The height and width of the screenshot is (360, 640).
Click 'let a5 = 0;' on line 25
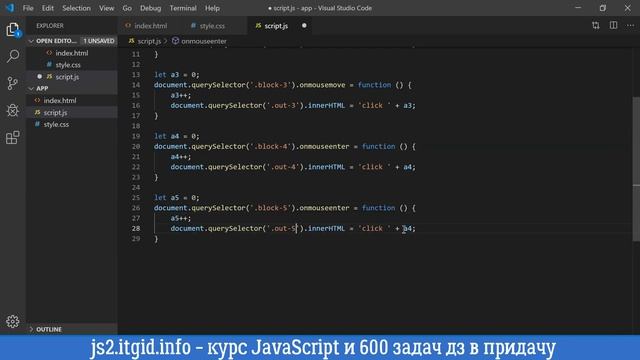pyautogui.click(x=177, y=198)
